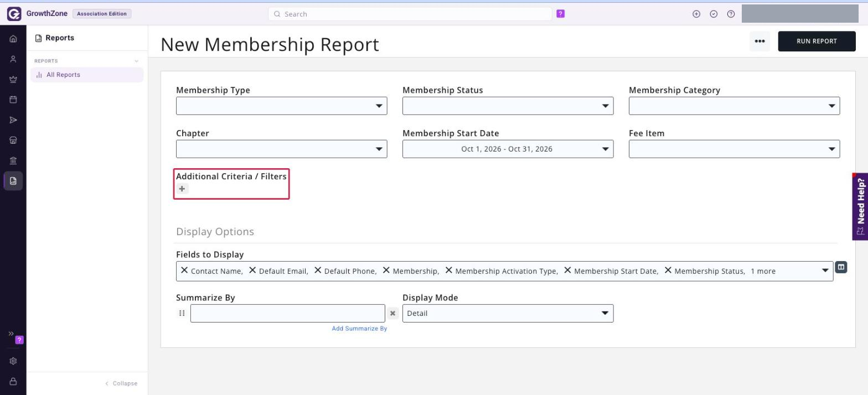Viewport: 868px width, 395px height.
Task: Click the quick add plus circle icon
Action: coord(696,14)
